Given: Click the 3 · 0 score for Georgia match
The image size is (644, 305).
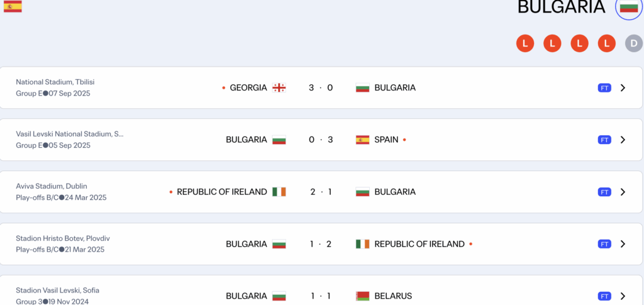Looking at the screenshot, I should click(321, 88).
